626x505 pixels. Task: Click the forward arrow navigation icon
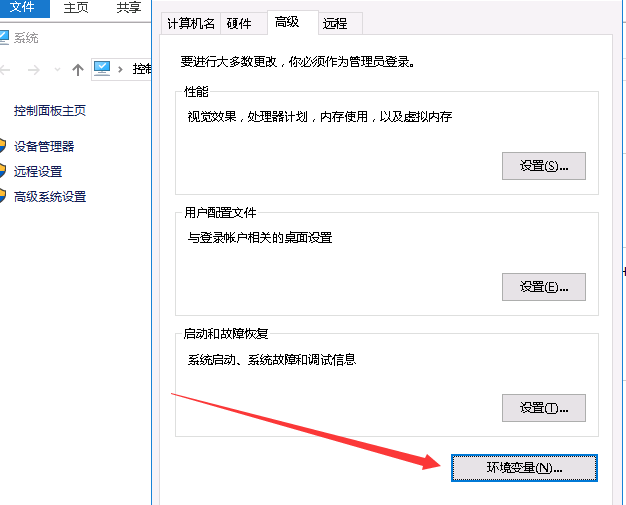point(33,70)
